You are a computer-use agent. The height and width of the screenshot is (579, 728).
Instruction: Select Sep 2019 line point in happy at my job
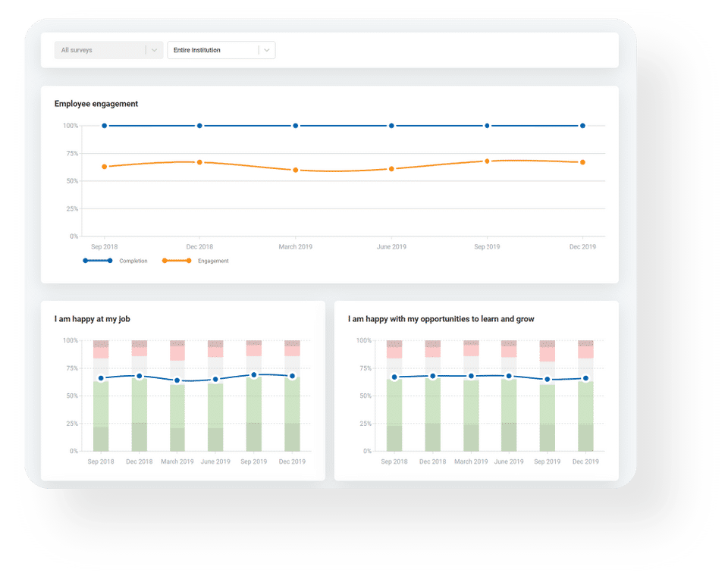click(x=254, y=375)
